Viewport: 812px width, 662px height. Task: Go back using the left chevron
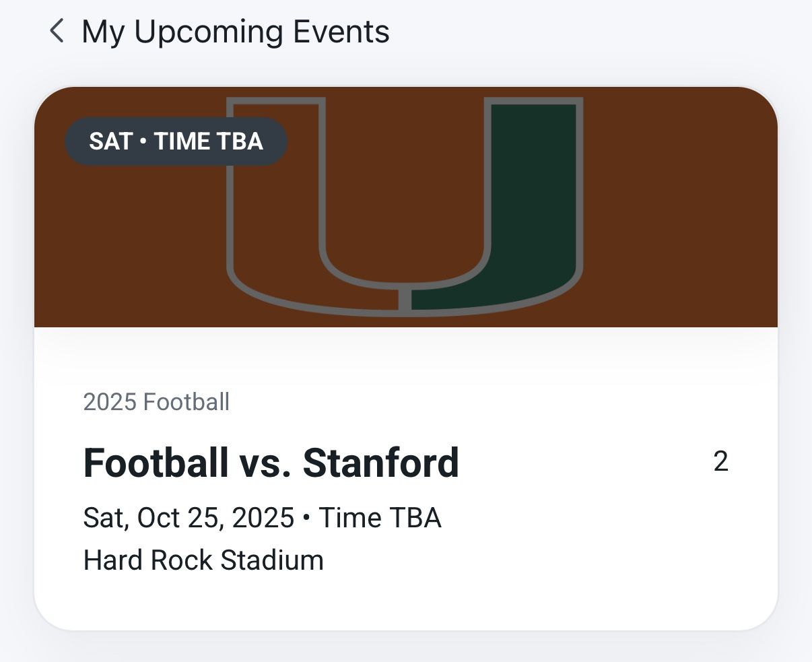coord(57,31)
